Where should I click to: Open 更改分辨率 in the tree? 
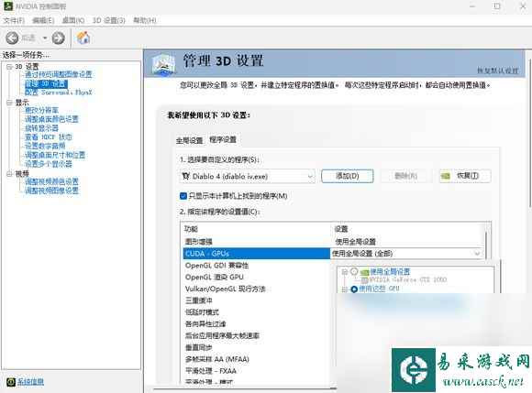(x=41, y=110)
